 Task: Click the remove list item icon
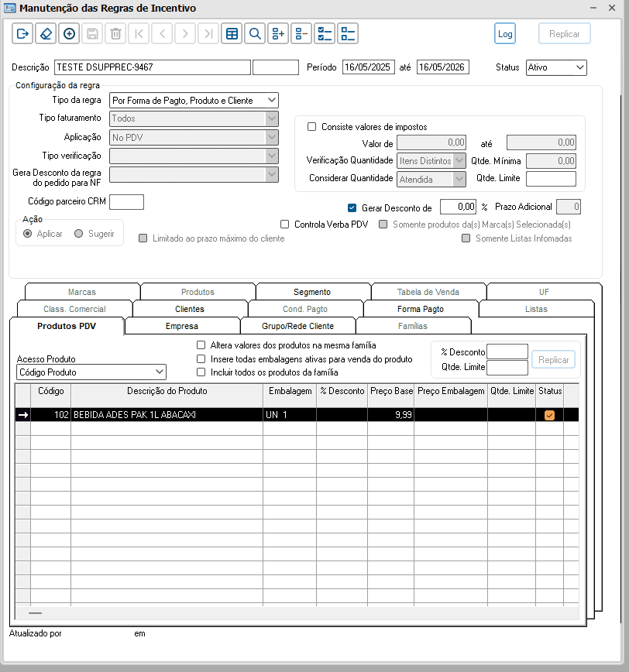(x=301, y=33)
